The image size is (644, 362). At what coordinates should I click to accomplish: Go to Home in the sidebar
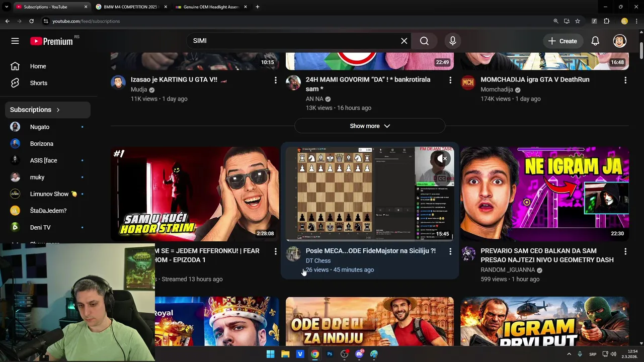pos(49,66)
